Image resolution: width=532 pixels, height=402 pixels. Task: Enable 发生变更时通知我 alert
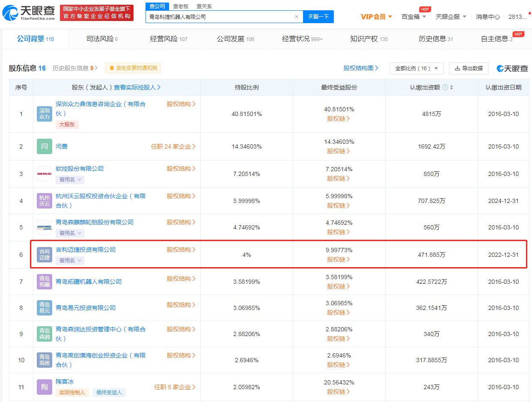133,68
